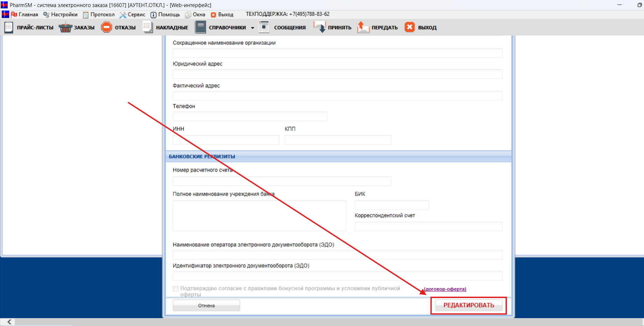Click the horizontal scrollbar left arrow
This screenshot has width=644, height=326.
click(9, 322)
